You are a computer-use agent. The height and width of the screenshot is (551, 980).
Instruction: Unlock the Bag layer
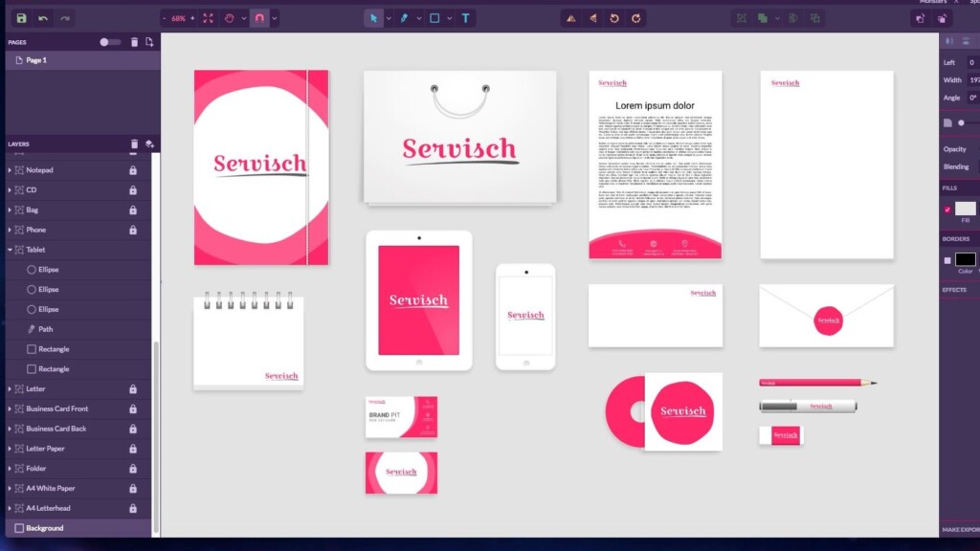(133, 209)
